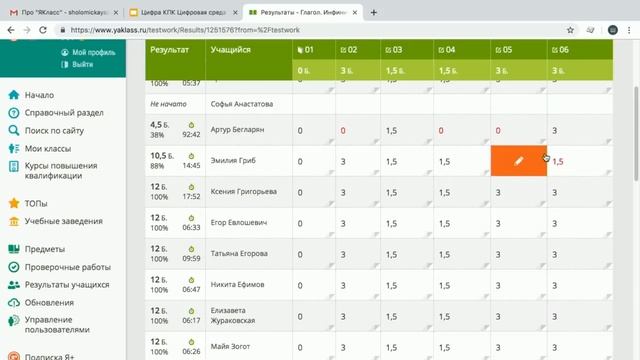The height and width of the screenshot is (360, 640).
Task: Open Курсы повышения квалификации
Action: 53,171
